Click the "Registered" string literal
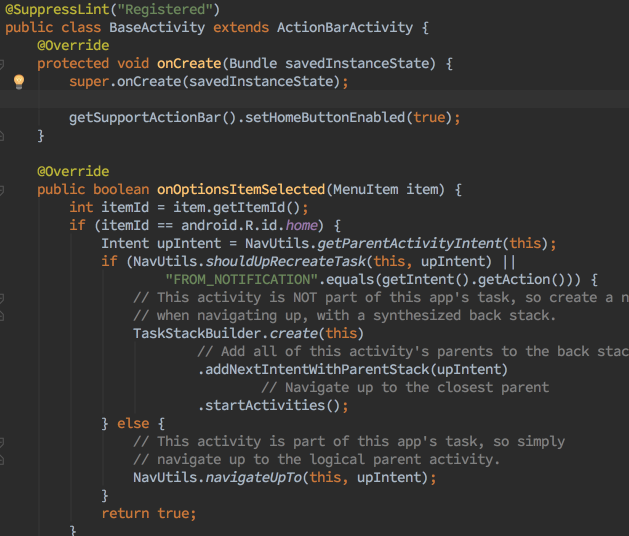 pyautogui.click(x=165, y=9)
